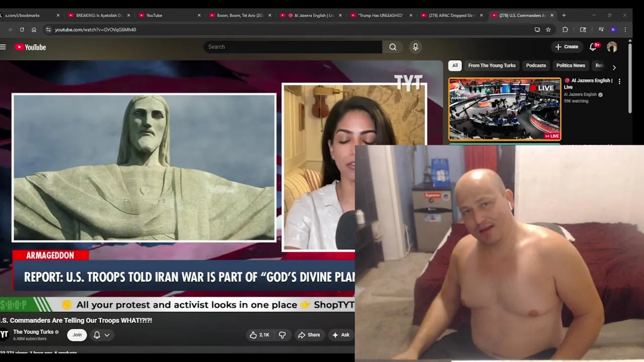Select the From The Young Turks chip

click(492, 65)
